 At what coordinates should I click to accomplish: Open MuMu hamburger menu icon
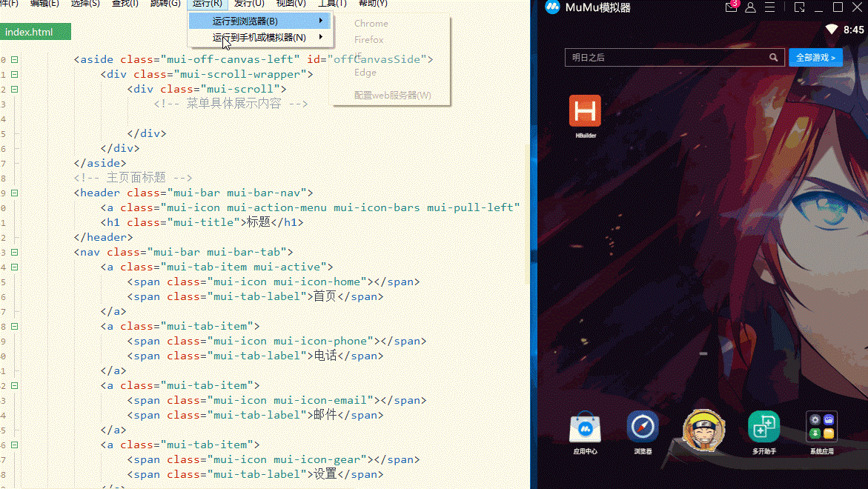coord(769,7)
